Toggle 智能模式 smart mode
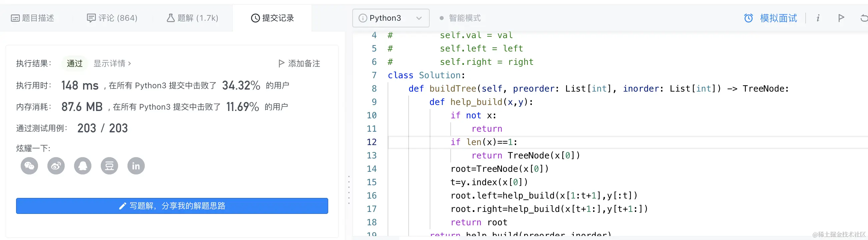 (460, 18)
